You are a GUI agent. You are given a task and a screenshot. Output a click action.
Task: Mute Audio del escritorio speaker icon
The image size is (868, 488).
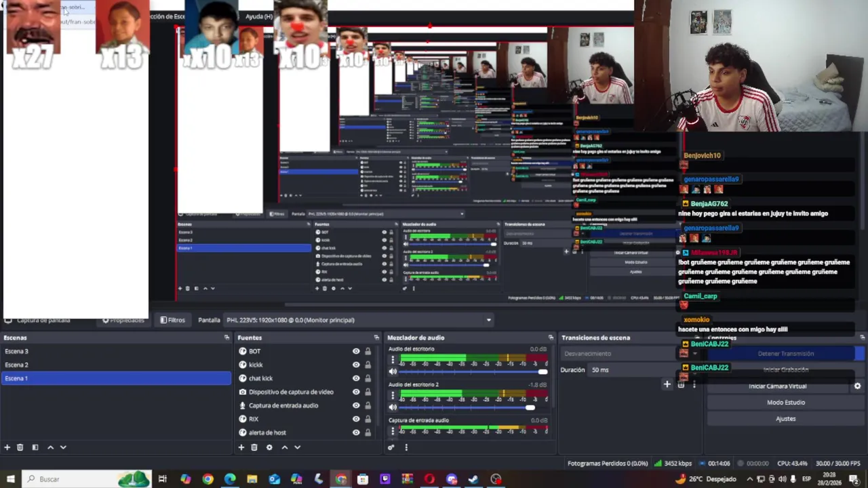[x=393, y=371]
